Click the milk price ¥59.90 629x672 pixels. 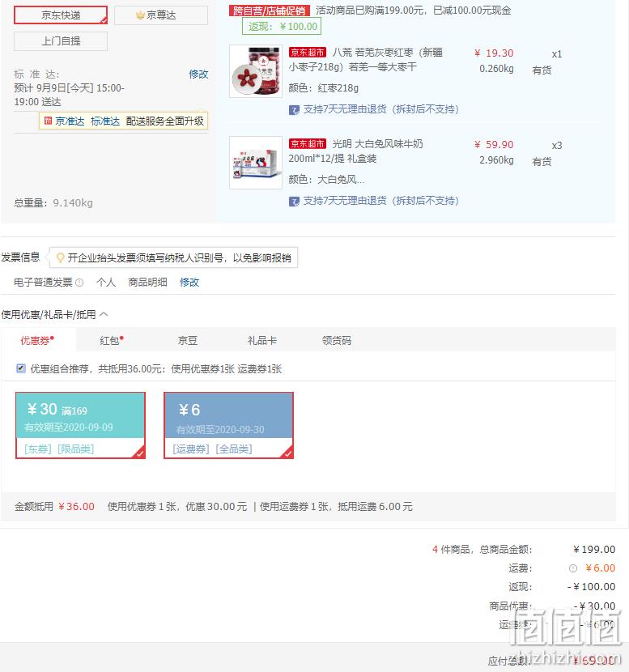494,145
